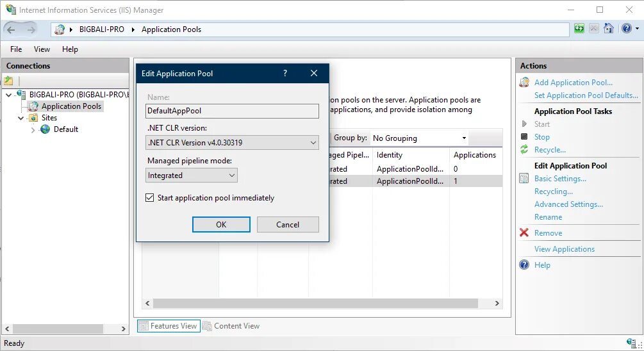
Task: Click the Rename link
Action: tap(548, 216)
